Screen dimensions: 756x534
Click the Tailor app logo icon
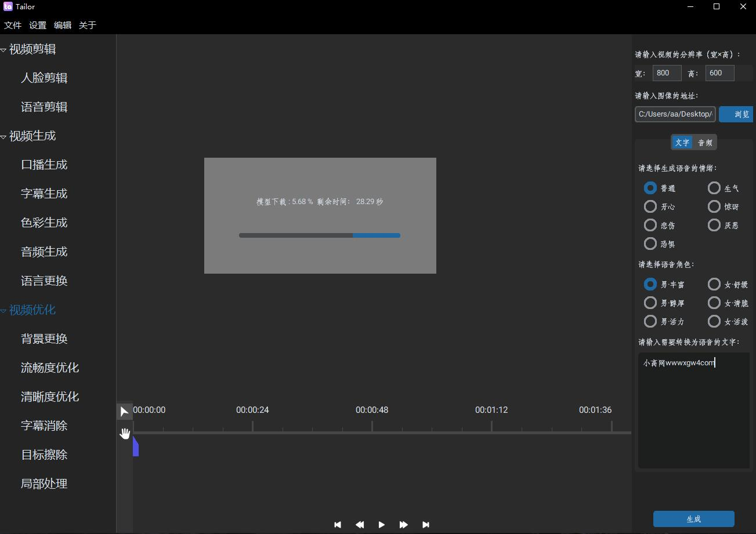click(x=8, y=7)
